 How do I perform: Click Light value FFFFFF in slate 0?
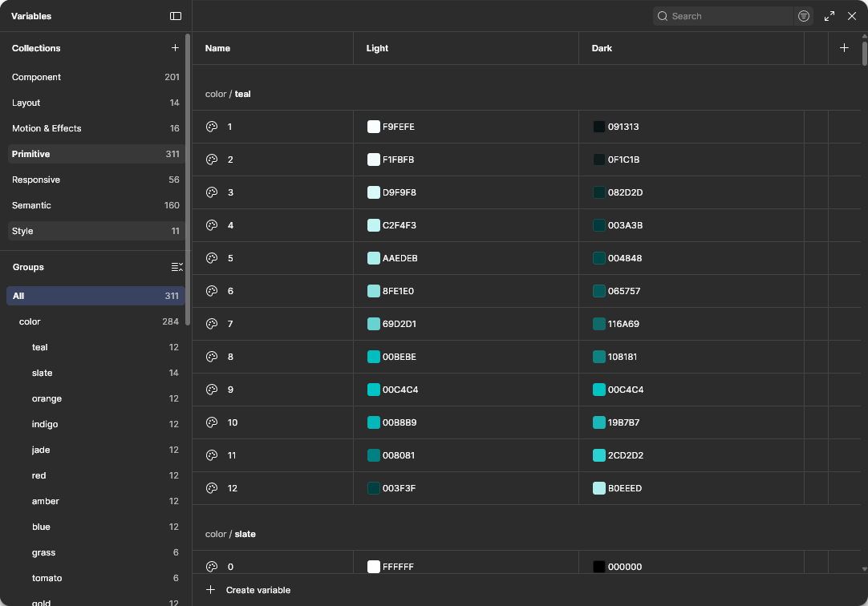click(398, 567)
